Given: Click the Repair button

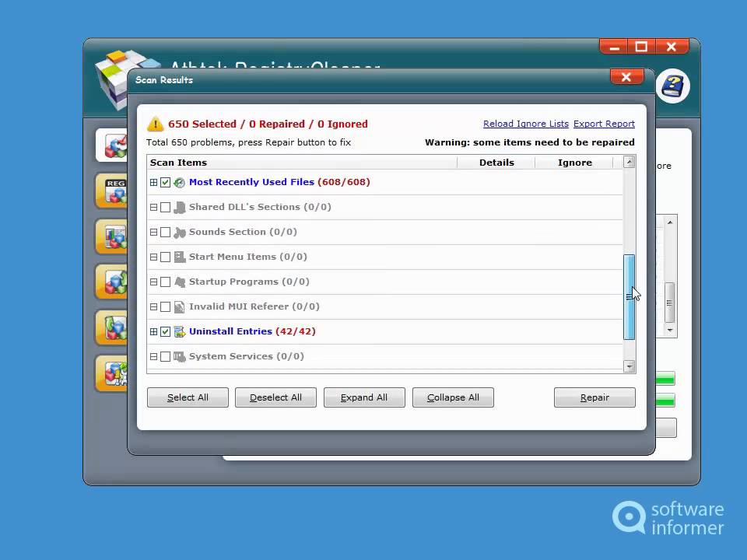Looking at the screenshot, I should point(594,397).
